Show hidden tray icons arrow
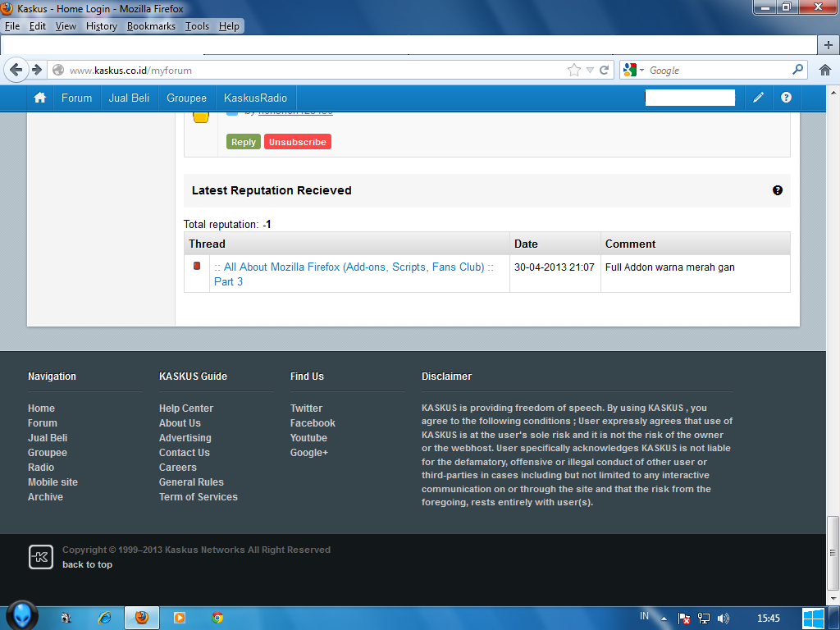This screenshot has width=840, height=630. pos(664,619)
